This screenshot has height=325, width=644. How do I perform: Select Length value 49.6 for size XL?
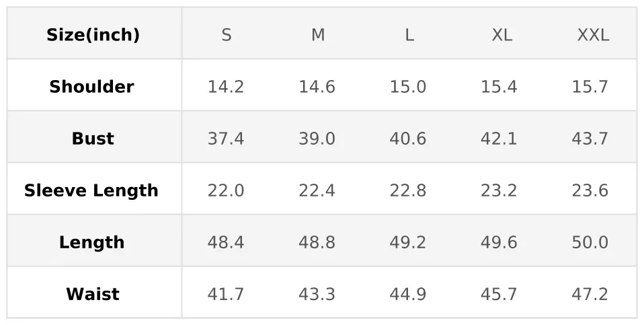499,242
